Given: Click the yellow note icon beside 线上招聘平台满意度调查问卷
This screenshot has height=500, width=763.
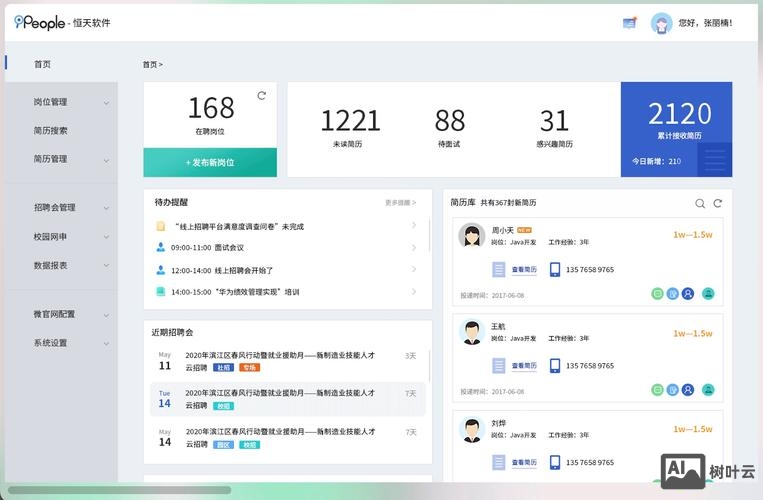Looking at the screenshot, I should [161, 226].
